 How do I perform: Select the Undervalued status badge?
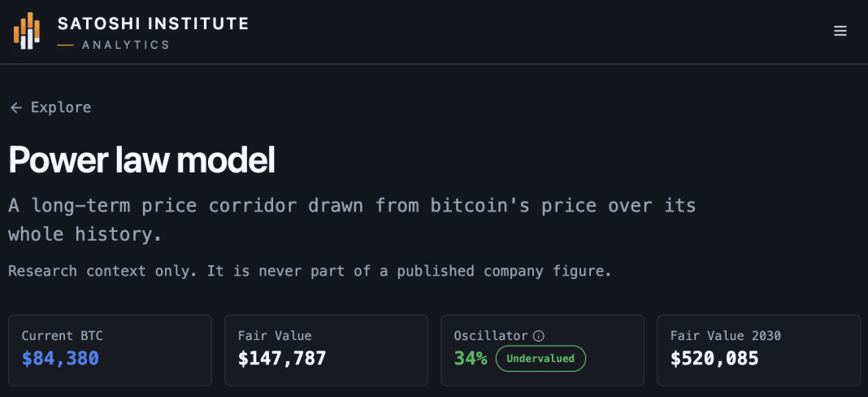click(x=540, y=359)
